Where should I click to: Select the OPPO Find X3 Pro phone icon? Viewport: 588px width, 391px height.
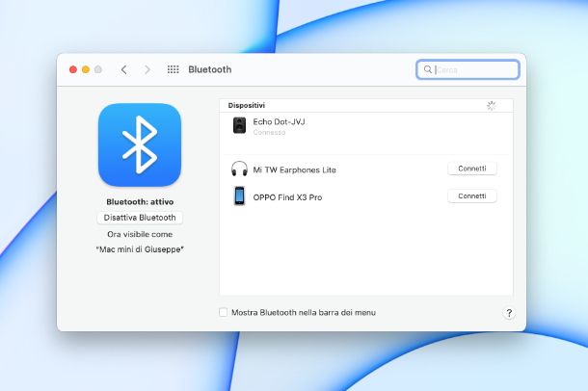(239, 195)
